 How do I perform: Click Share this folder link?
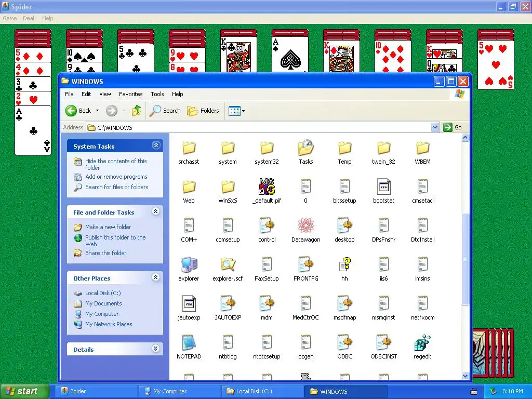click(105, 253)
